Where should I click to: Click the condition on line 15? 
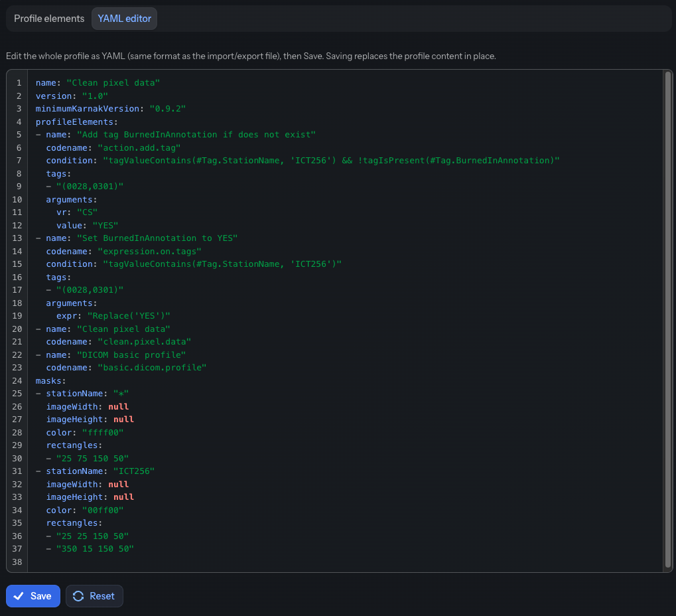194,264
